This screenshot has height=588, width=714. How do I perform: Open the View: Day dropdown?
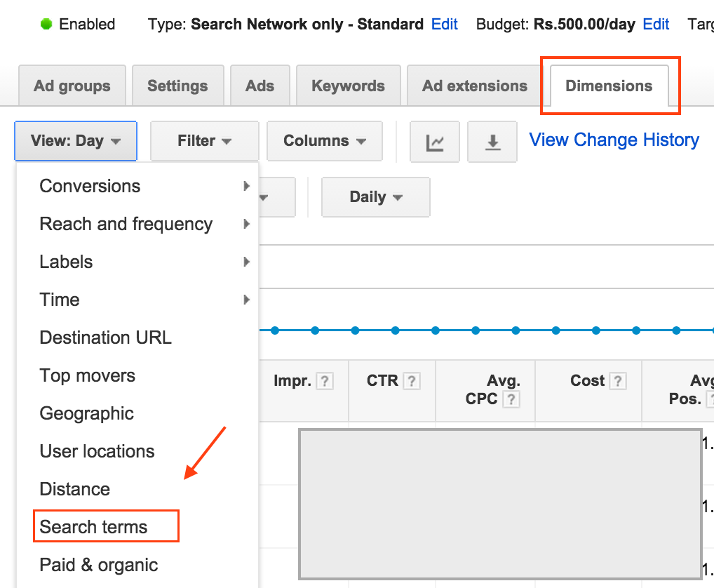point(75,140)
